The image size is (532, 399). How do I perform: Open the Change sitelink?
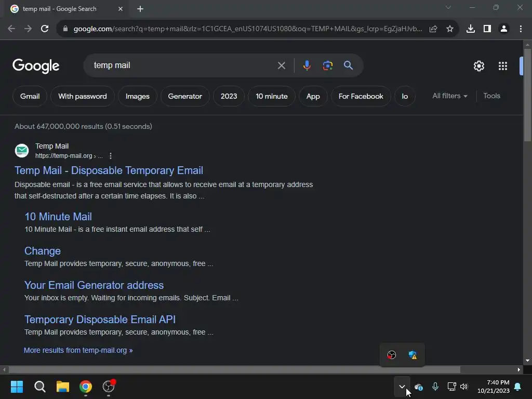pyautogui.click(x=43, y=251)
